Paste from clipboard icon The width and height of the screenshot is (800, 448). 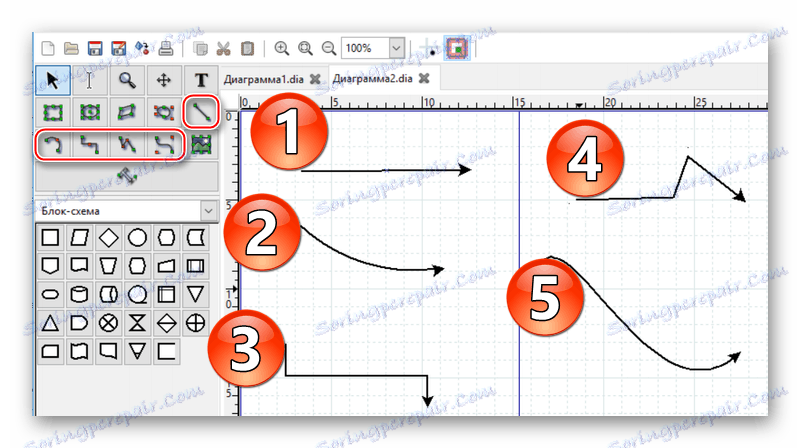tap(247, 48)
